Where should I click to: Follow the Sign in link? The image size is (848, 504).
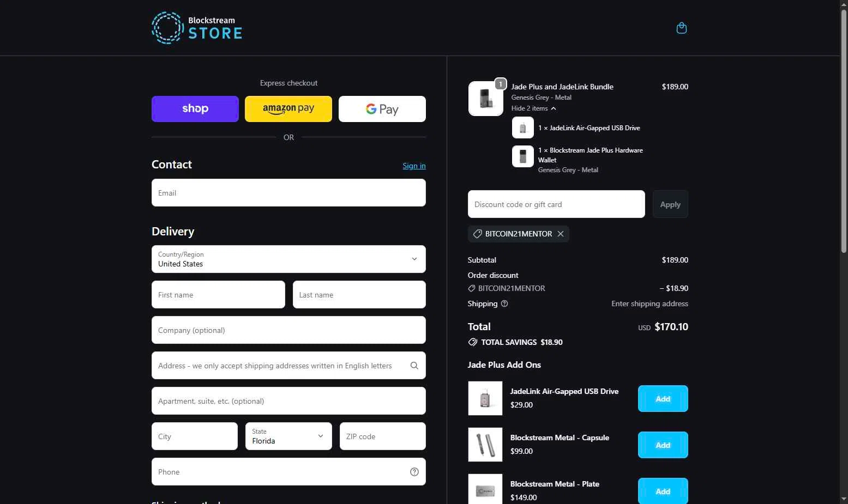[414, 166]
